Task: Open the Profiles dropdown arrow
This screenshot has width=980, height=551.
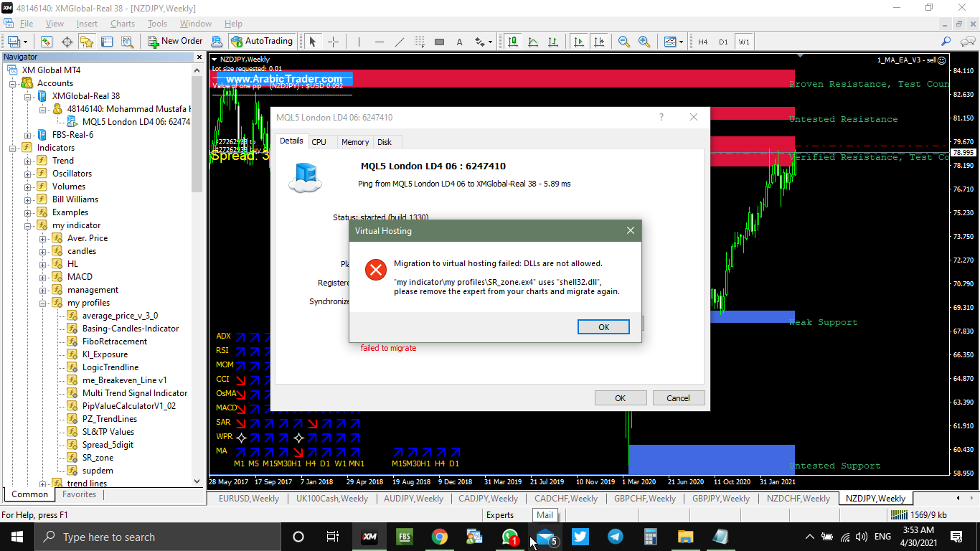Action: coord(25,42)
